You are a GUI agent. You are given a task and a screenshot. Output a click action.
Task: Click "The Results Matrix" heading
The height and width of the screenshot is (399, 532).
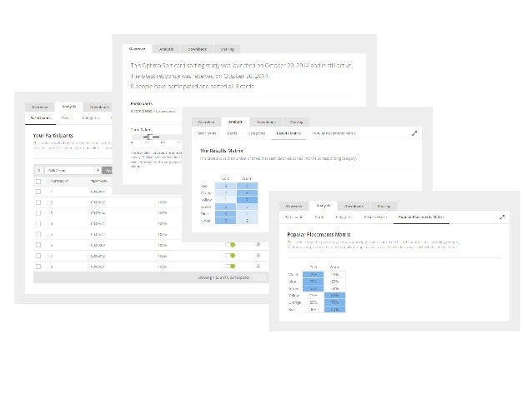222,151
